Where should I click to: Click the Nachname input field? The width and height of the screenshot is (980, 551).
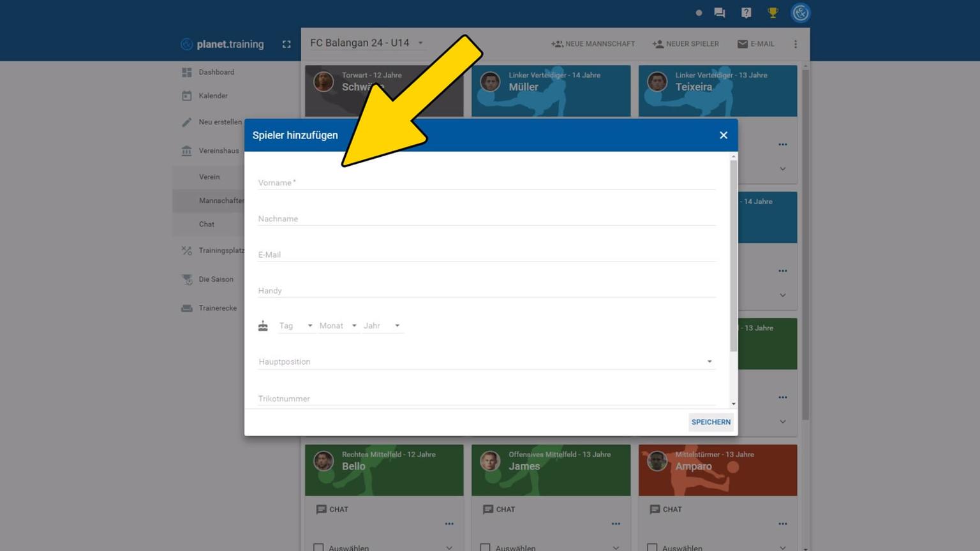point(486,218)
